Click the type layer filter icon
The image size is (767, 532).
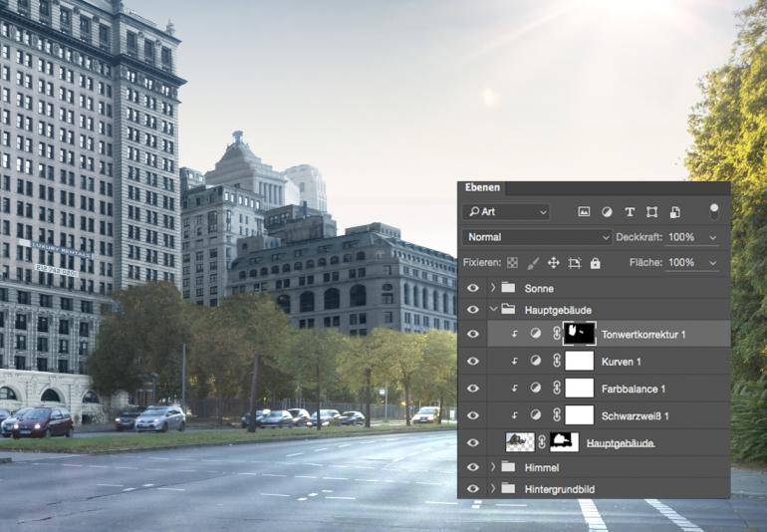[630, 212]
